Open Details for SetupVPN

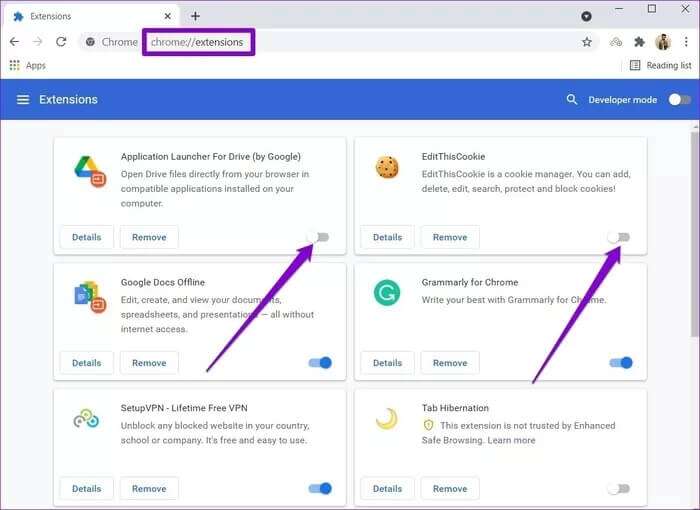coord(87,489)
